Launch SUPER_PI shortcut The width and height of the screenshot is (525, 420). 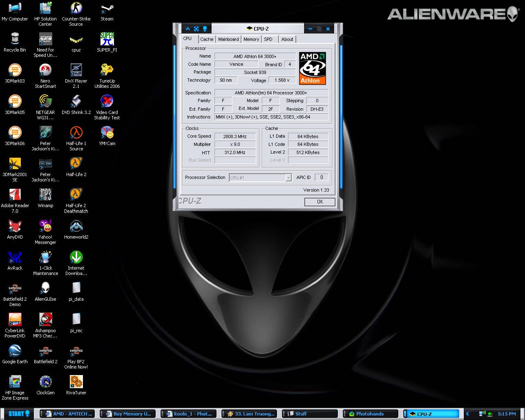pyautogui.click(x=107, y=42)
